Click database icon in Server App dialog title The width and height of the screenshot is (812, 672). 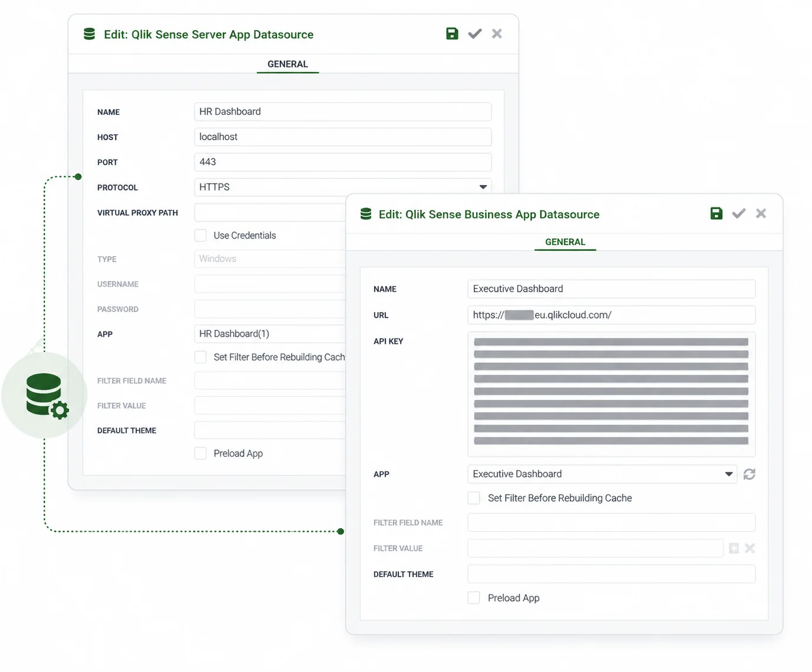click(90, 34)
